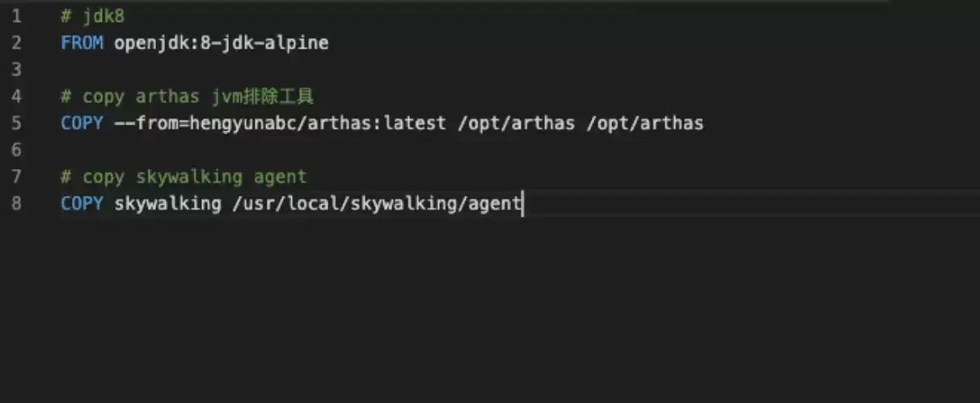This screenshot has height=403, width=980.
Task: Click the last '/opt/arthas' destination path
Action: [x=644, y=123]
